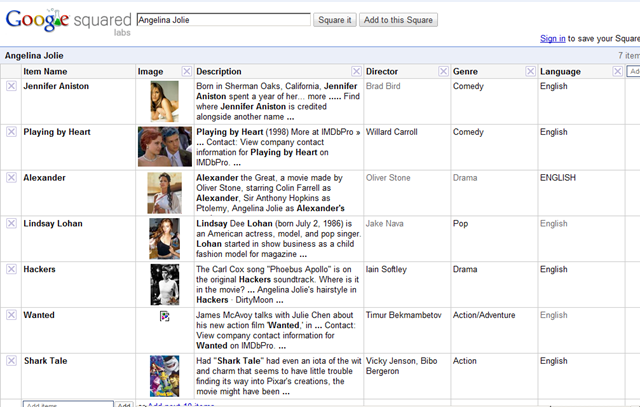The image size is (640, 407).
Task: Select the Angelina Jolie square title
Action: [34, 56]
